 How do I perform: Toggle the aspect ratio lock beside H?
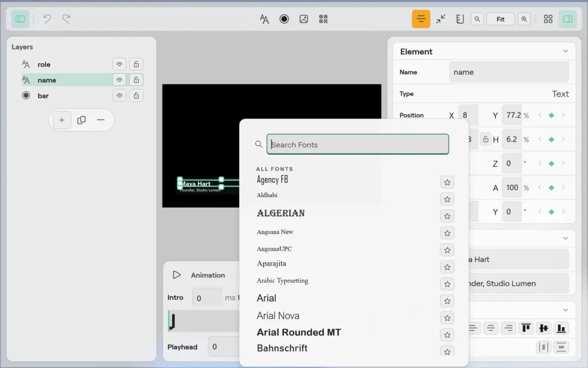486,139
